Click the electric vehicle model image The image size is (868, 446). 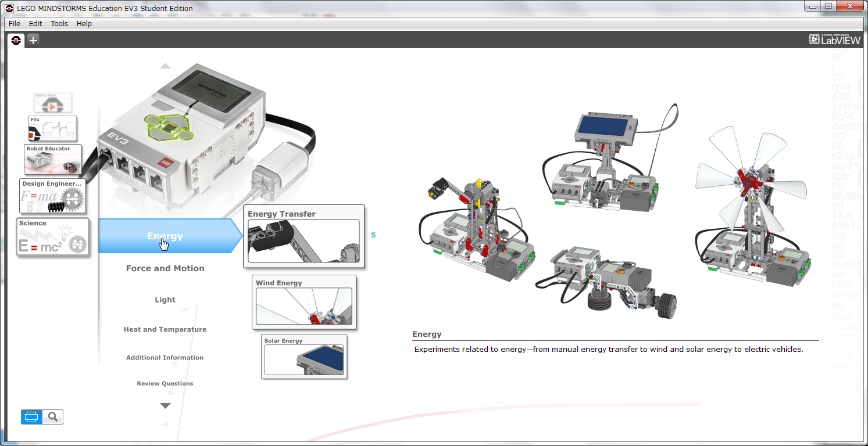606,282
